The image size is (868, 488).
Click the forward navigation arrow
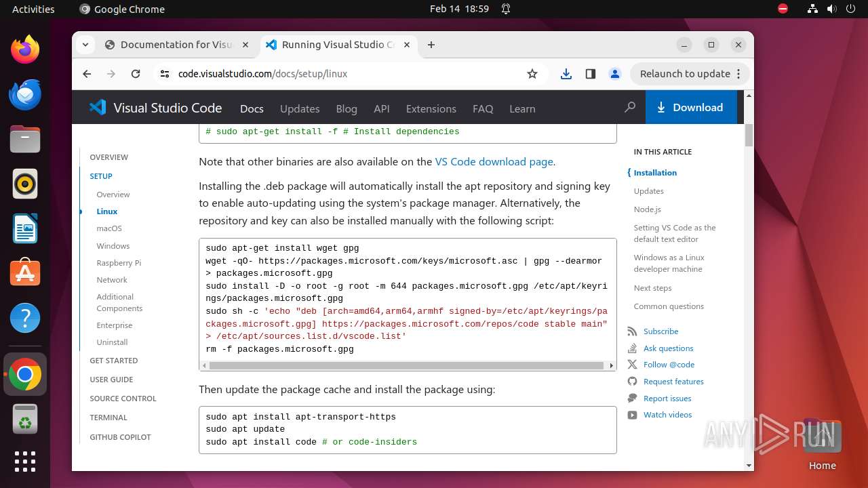point(111,74)
